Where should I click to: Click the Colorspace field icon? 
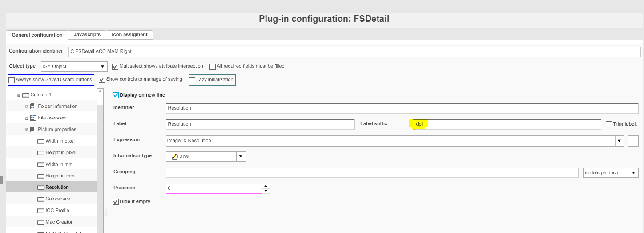(x=41, y=199)
